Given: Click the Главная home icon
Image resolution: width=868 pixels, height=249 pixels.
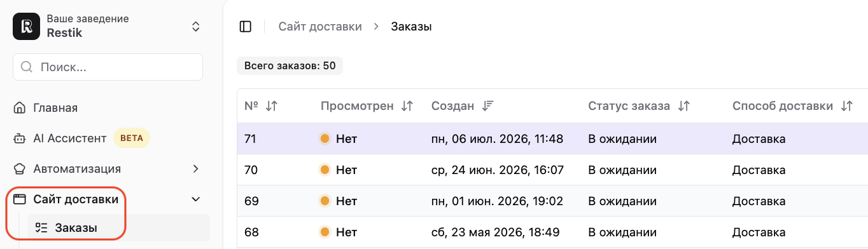Looking at the screenshot, I should point(20,108).
